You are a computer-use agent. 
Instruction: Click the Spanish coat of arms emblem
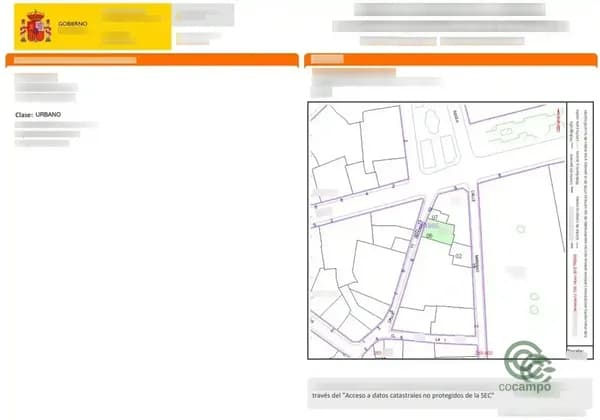pyautogui.click(x=36, y=27)
